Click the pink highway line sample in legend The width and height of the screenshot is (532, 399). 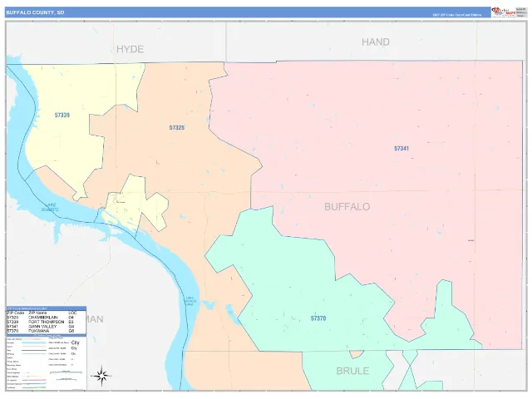(34, 380)
